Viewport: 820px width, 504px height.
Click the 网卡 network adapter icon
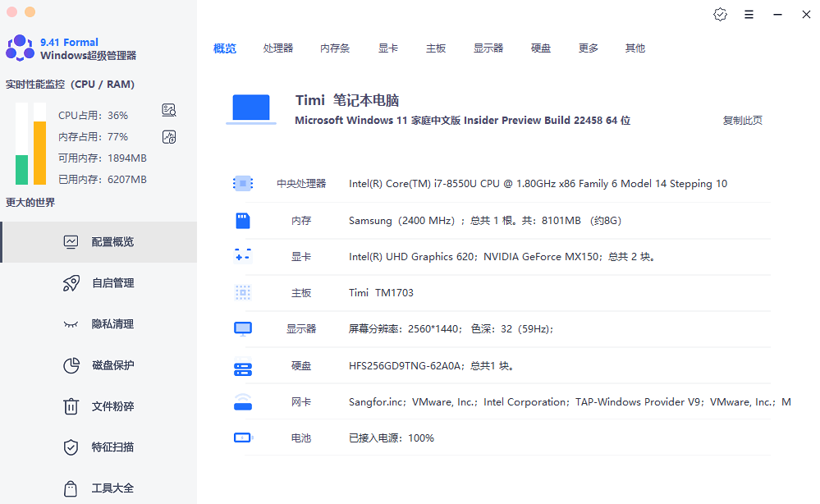coord(243,402)
